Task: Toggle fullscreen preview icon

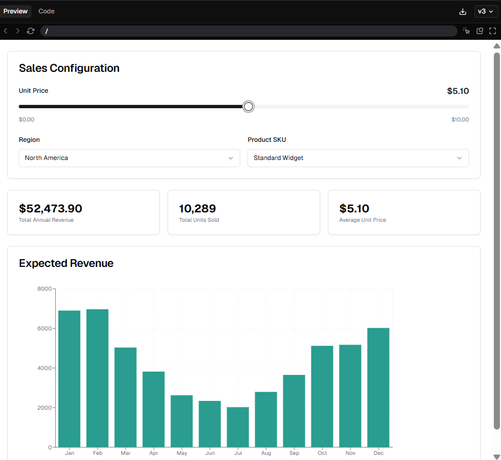Action: (493, 31)
